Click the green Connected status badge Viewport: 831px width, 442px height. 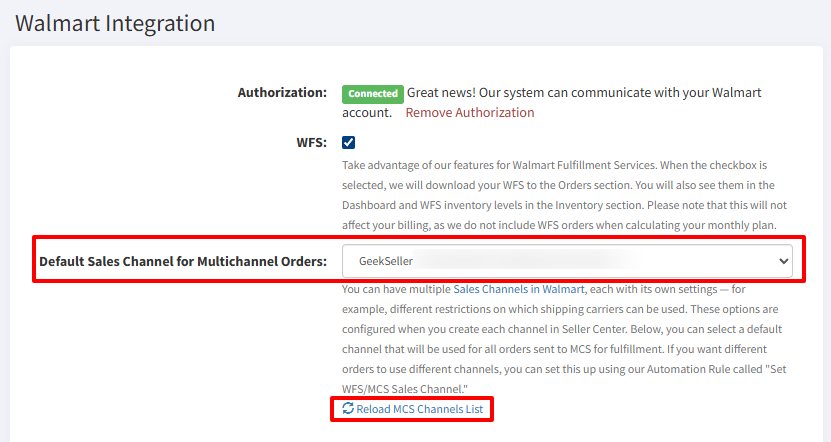coord(372,94)
